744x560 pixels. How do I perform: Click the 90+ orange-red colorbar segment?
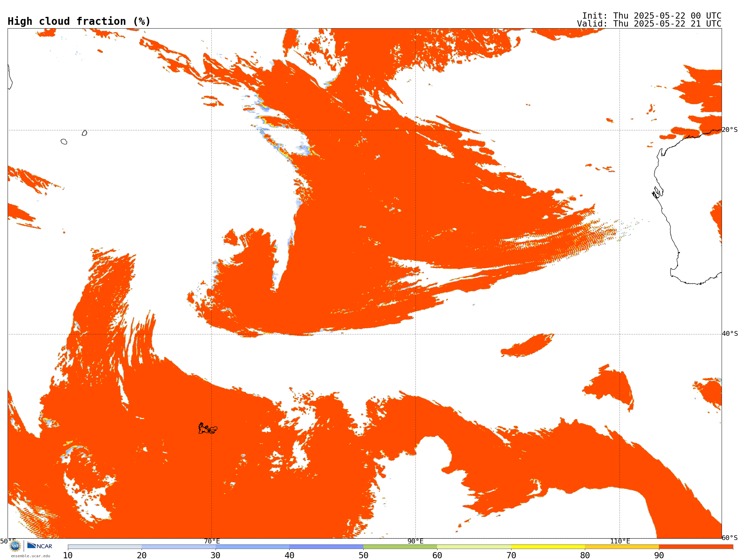pos(696,547)
